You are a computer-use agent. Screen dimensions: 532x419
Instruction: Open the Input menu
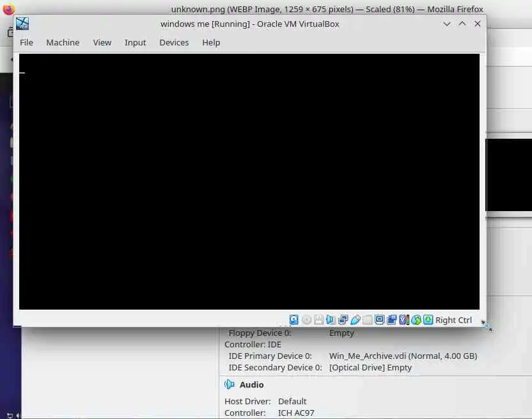pos(135,42)
